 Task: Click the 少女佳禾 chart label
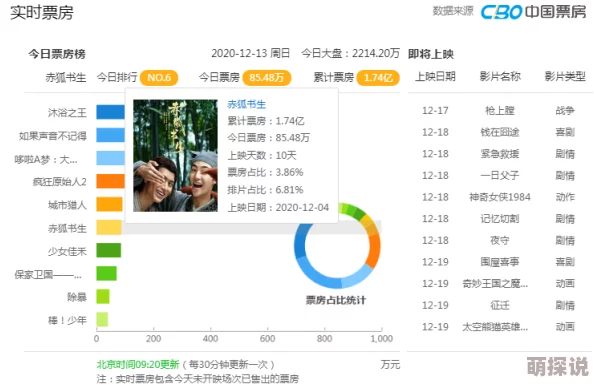tap(67, 251)
